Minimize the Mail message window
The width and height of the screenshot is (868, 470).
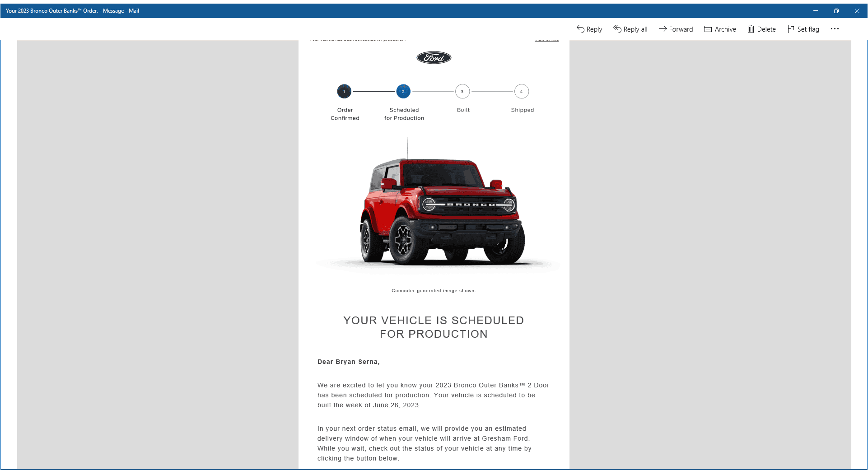pos(816,11)
